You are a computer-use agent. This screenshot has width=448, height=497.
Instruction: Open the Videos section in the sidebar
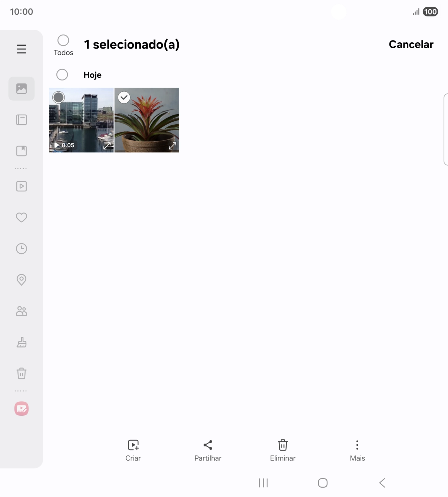22,186
